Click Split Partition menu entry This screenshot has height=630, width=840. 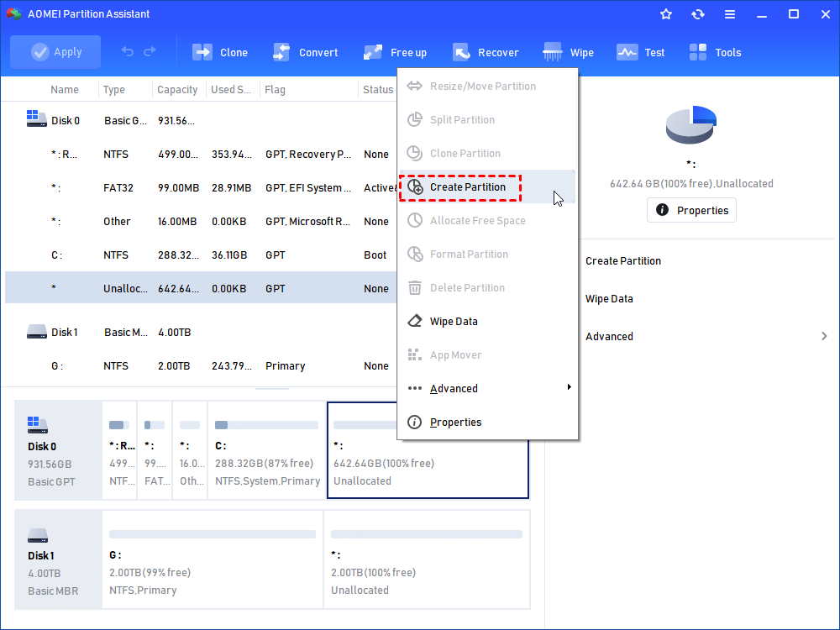pyautogui.click(x=487, y=120)
